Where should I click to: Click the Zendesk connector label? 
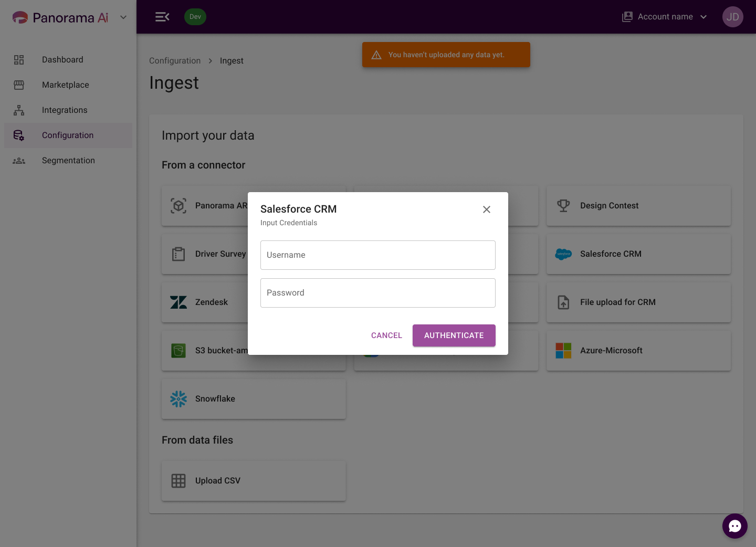[212, 302]
